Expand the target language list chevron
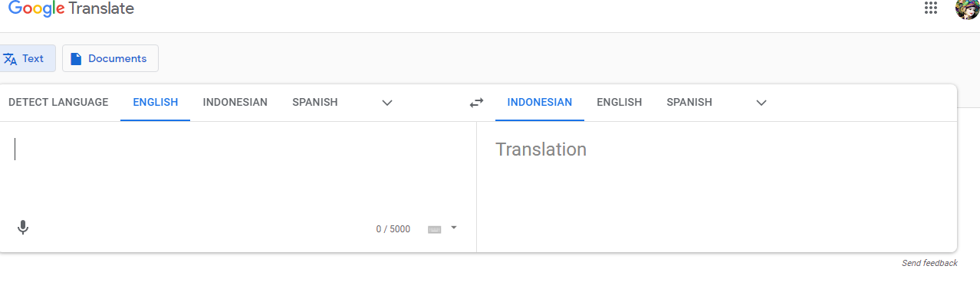 (x=761, y=103)
